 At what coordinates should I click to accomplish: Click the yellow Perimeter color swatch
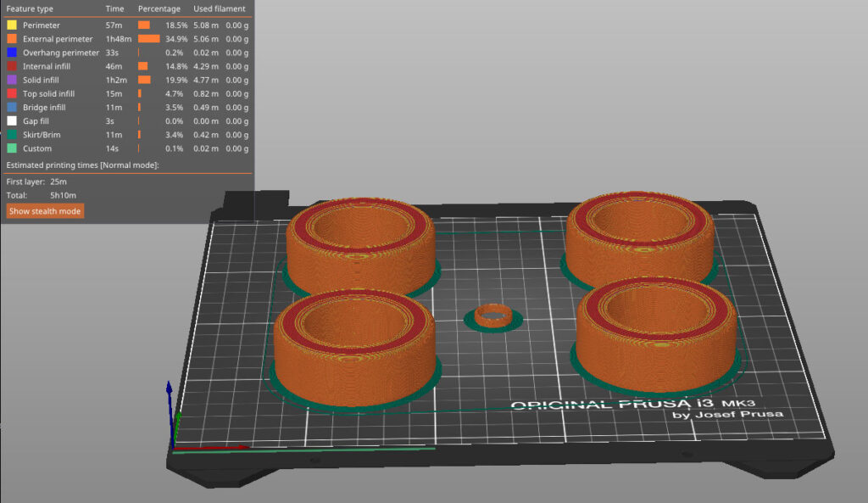pos(12,25)
